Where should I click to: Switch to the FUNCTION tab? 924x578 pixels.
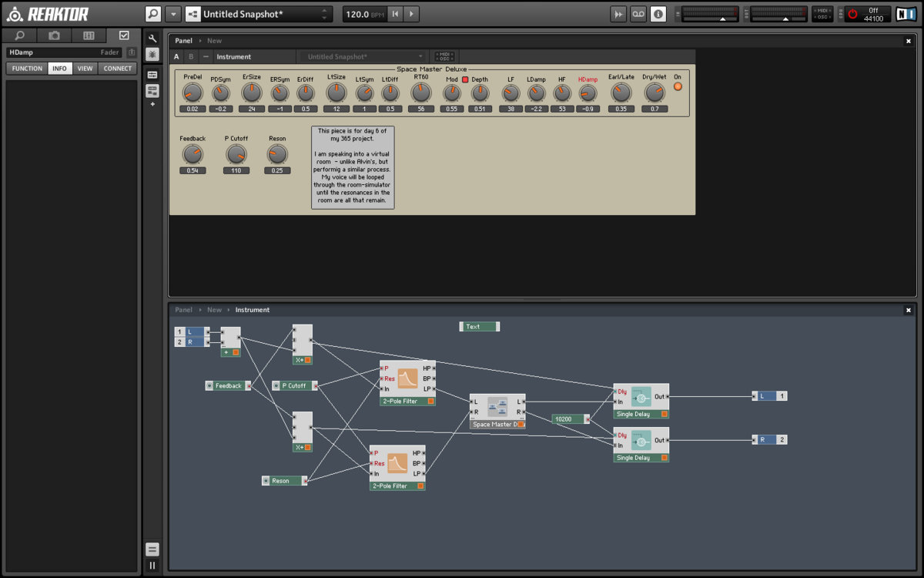pos(27,69)
